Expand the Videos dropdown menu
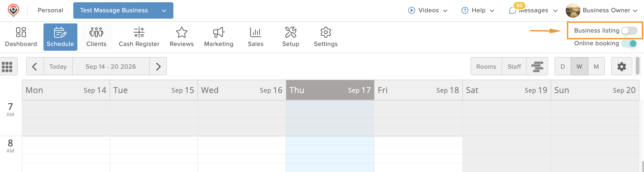Image resolution: width=644 pixels, height=172 pixels. [x=428, y=10]
